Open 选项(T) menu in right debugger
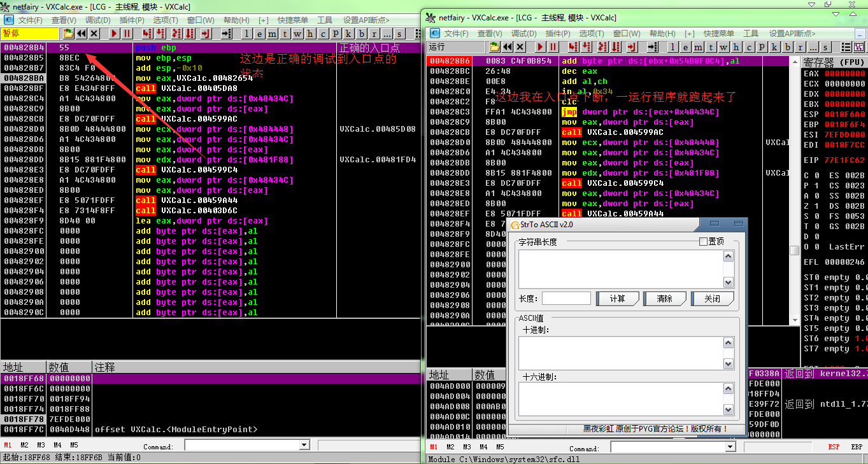868x464 pixels. tap(592, 34)
